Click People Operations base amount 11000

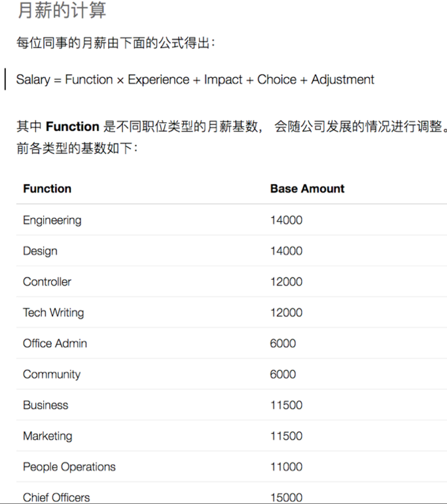click(x=286, y=467)
